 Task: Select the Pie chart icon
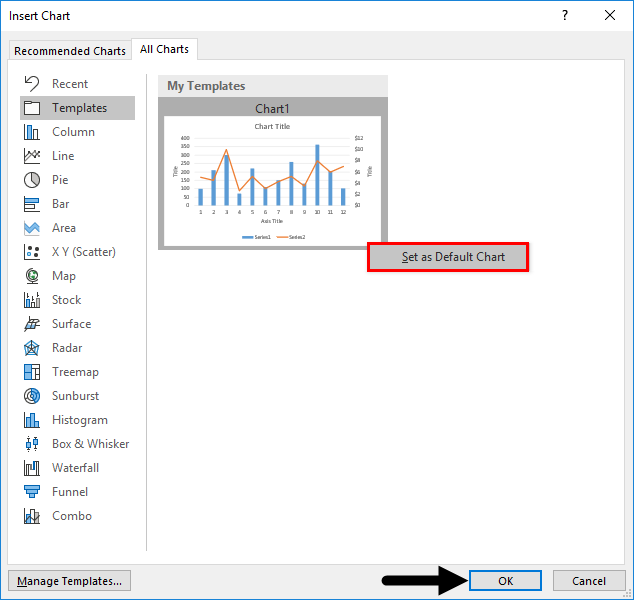32,180
